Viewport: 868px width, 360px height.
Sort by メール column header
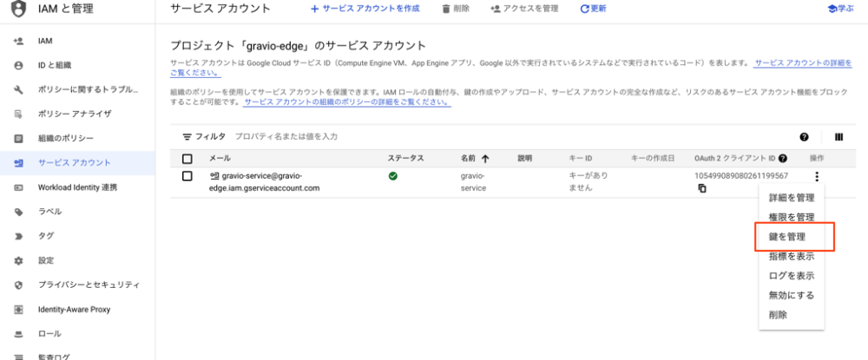coord(220,159)
